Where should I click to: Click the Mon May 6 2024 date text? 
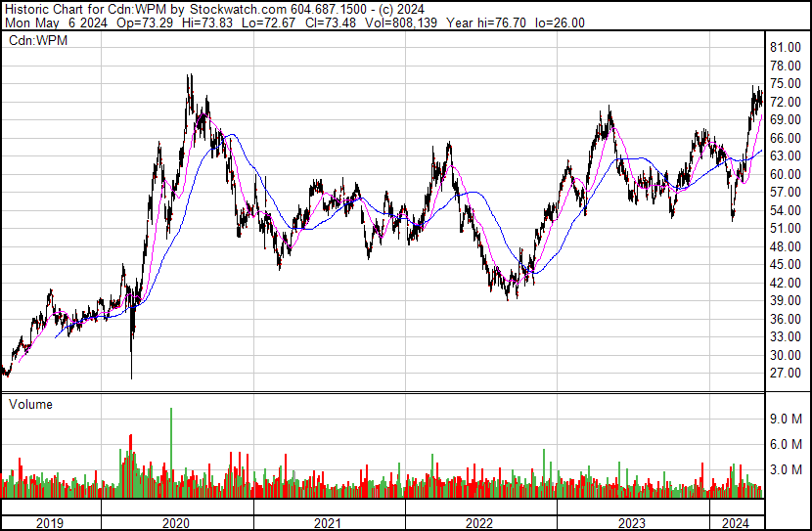click(x=57, y=22)
